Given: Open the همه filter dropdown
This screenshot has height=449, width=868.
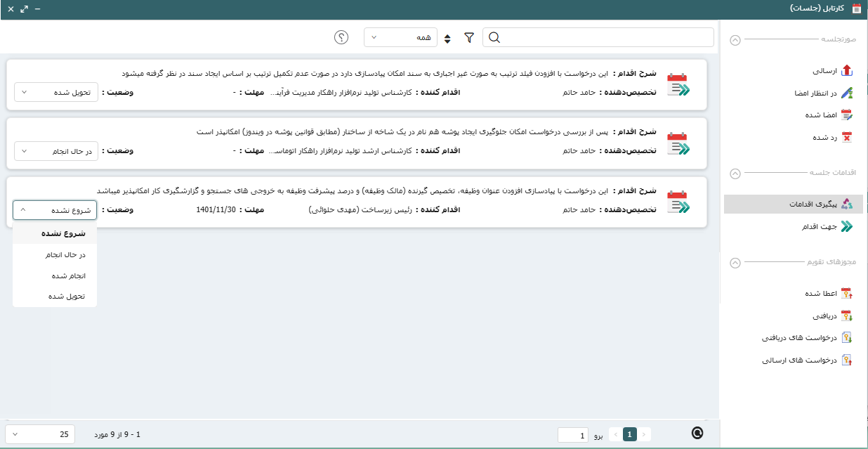Looking at the screenshot, I should [400, 37].
